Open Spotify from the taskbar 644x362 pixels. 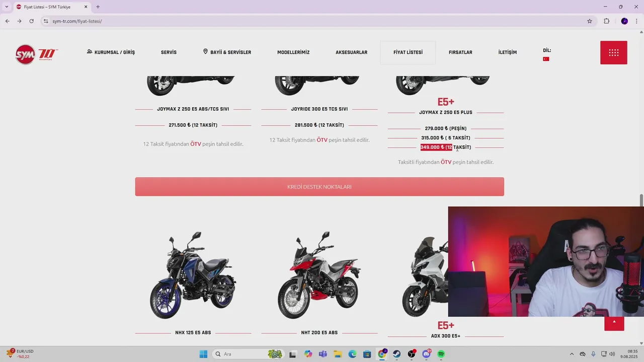tap(441, 354)
